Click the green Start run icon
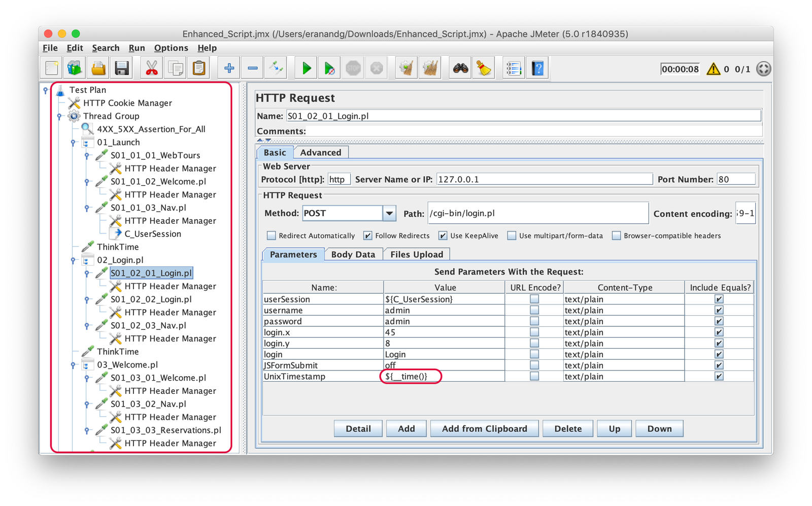The image size is (812, 506). 306,68
